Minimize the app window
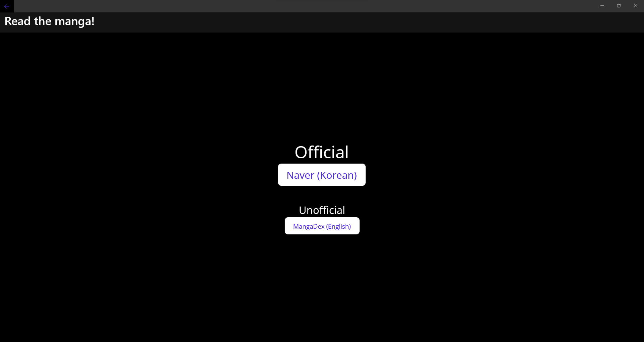644x342 pixels. 602,6
